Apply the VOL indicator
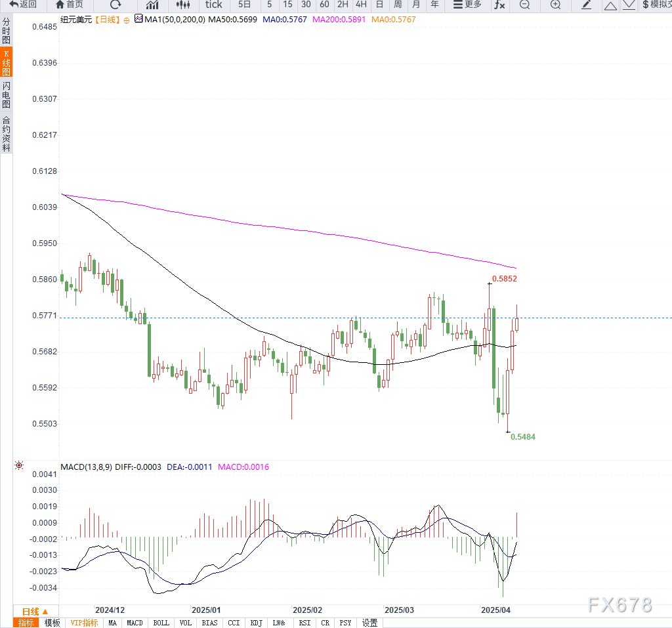This screenshot has width=672, height=628. pyautogui.click(x=186, y=623)
